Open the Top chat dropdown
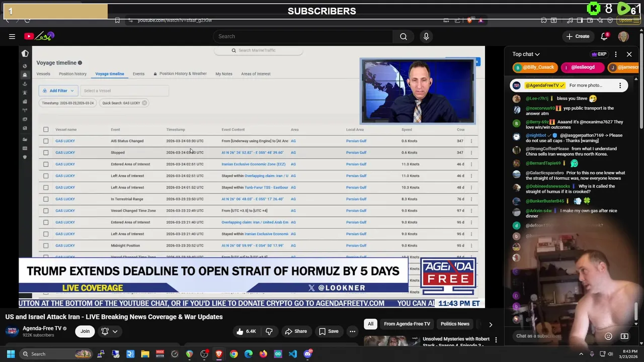 pyautogui.click(x=526, y=54)
